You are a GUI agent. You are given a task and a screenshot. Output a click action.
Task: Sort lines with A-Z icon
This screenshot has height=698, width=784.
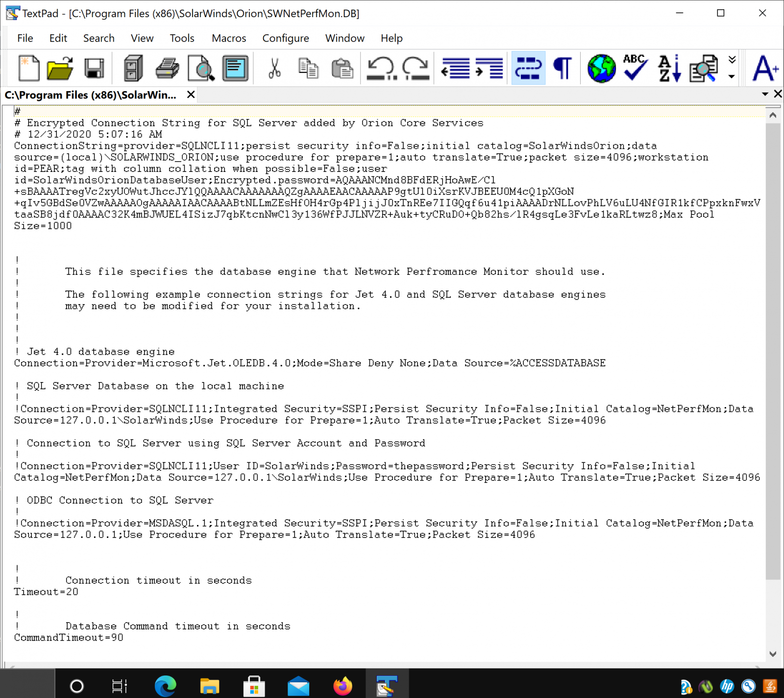tap(669, 68)
